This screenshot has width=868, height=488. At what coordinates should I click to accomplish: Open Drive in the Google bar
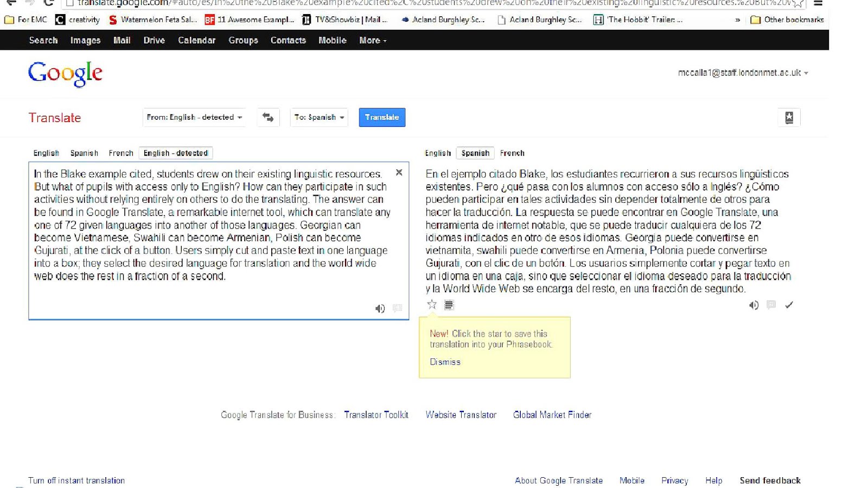coord(154,40)
